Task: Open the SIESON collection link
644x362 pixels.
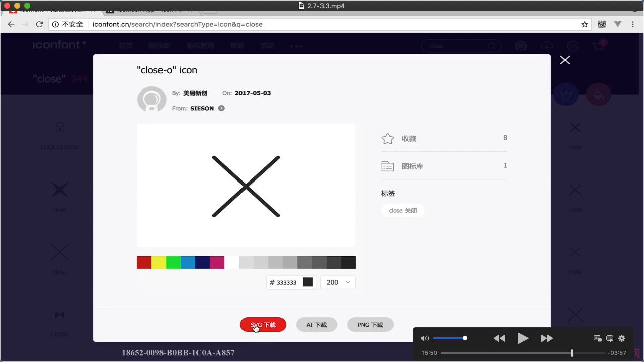Action: [202, 108]
